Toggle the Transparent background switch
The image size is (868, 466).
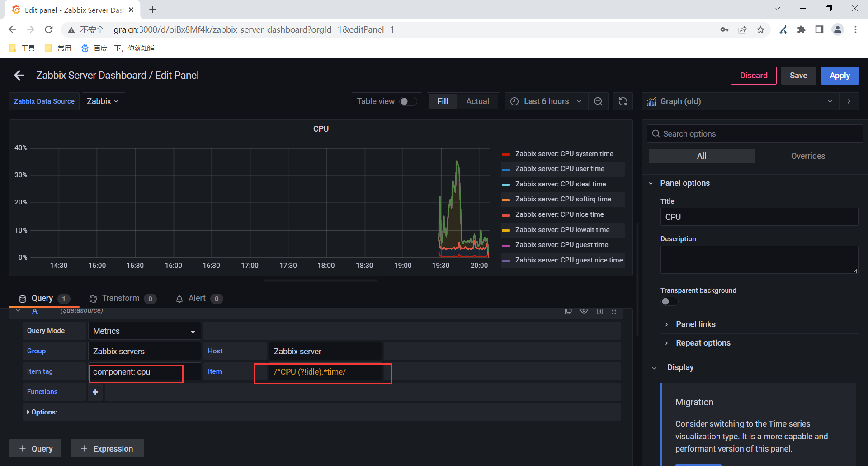click(x=669, y=301)
